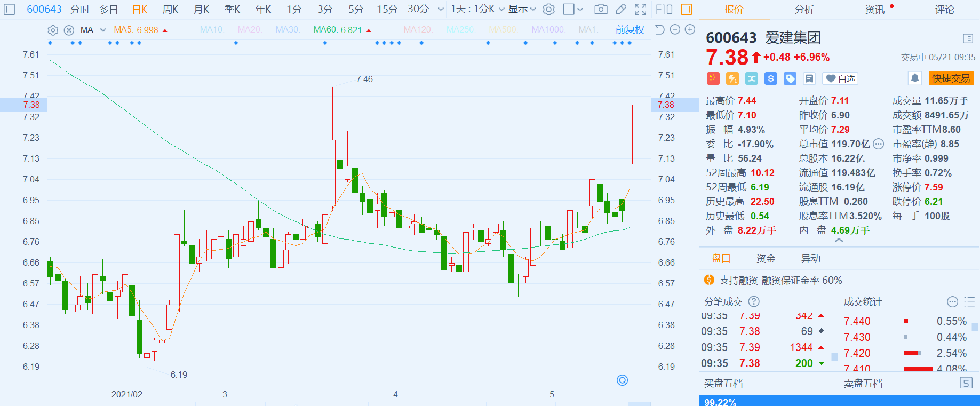The height and width of the screenshot is (406, 980).
Task: Switch to the 周K weekly chart
Action: click(x=171, y=9)
